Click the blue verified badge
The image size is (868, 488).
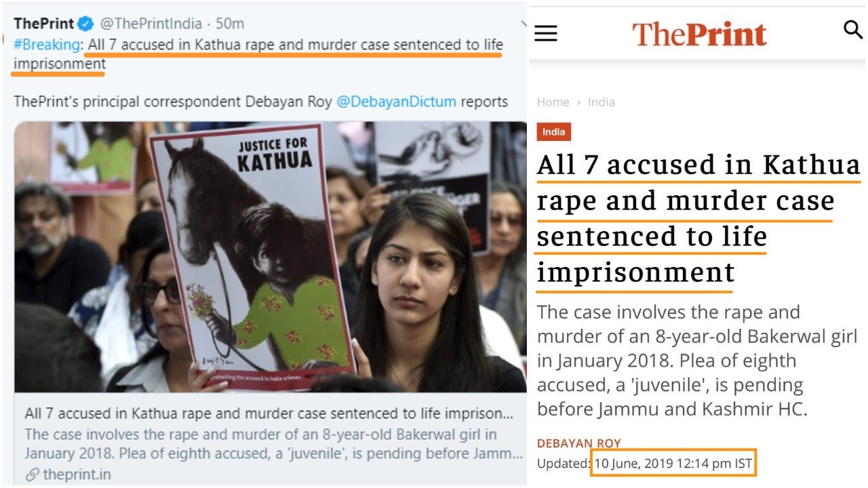pos(85,24)
